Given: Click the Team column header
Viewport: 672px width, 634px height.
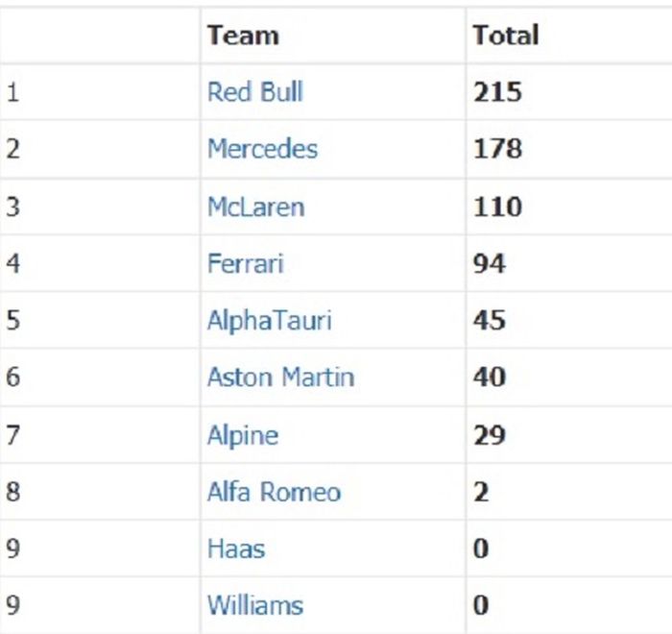Looking at the screenshot, I should point(243,36).
